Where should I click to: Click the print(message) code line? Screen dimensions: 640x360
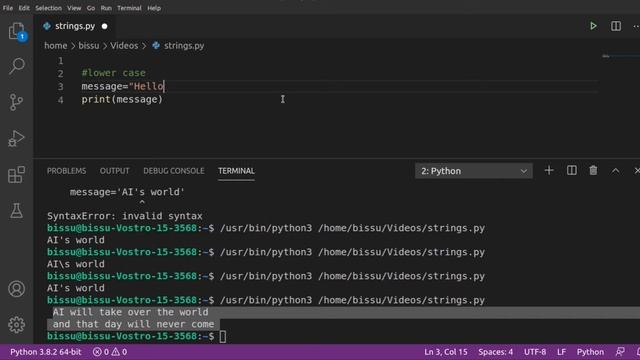(x=122, y=99)
